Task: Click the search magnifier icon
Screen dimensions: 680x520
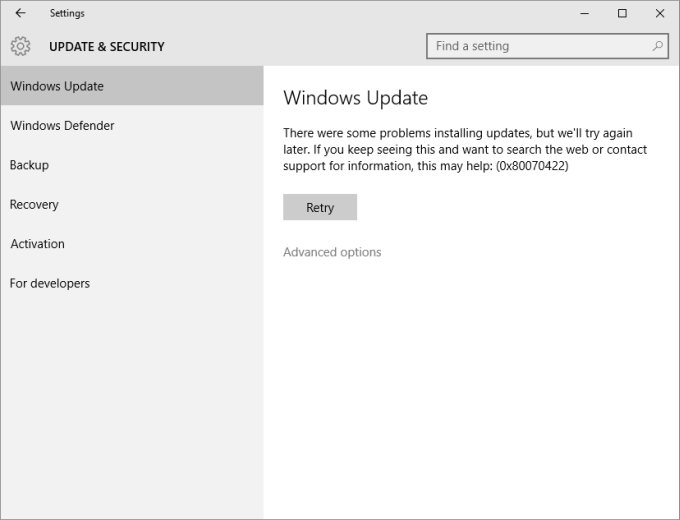Action: pyautogui.click(x=657, y=46)
